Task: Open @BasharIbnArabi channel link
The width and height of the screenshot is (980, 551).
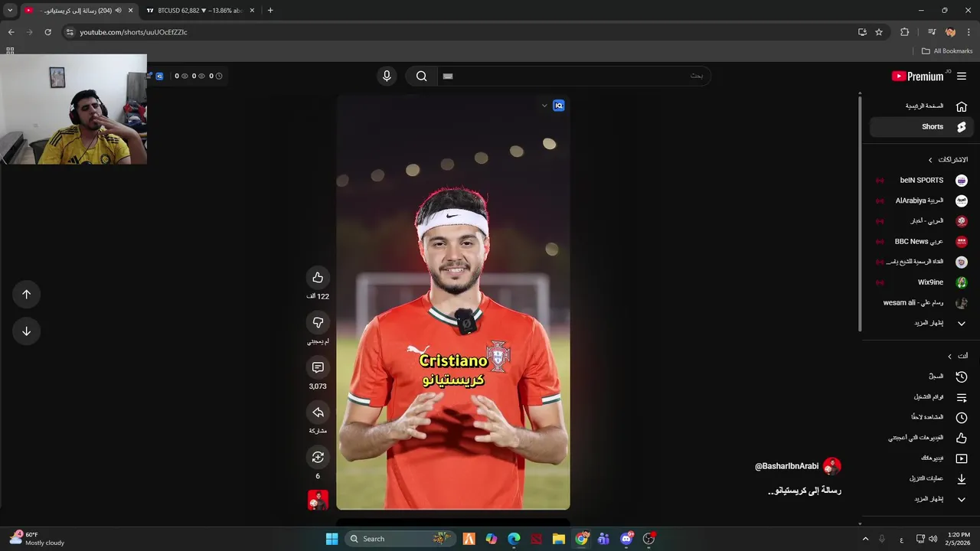Action: pos(786,466)
